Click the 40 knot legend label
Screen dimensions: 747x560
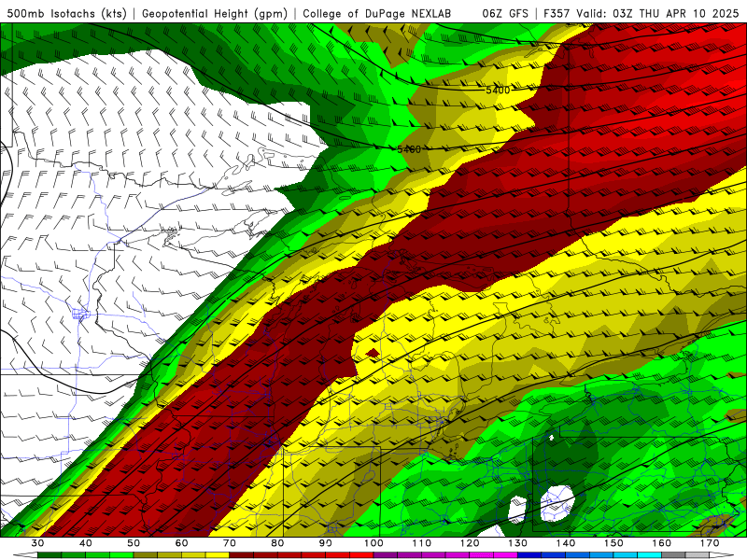click(x=86, y=543)
